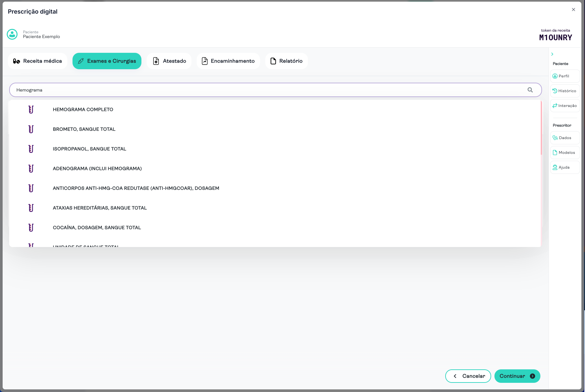Click the Cancelar button
The image size is (585, 392).
click(468, 376)
